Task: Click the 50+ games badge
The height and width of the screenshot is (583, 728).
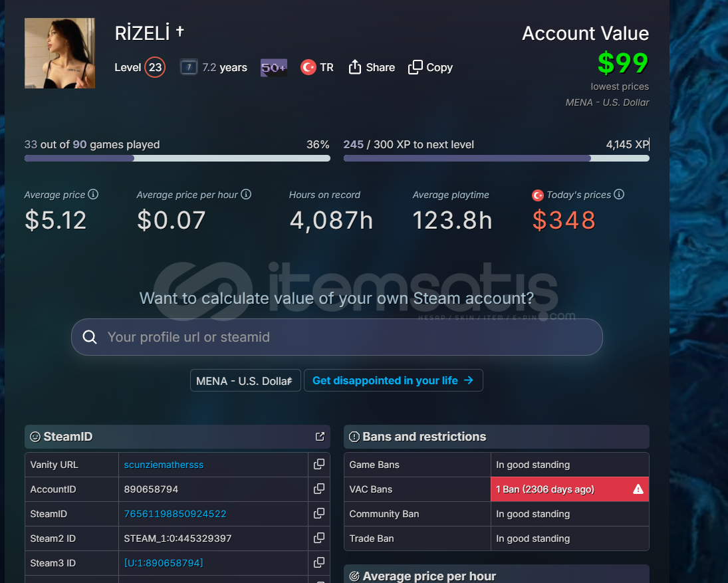Action: coord(273,68)
